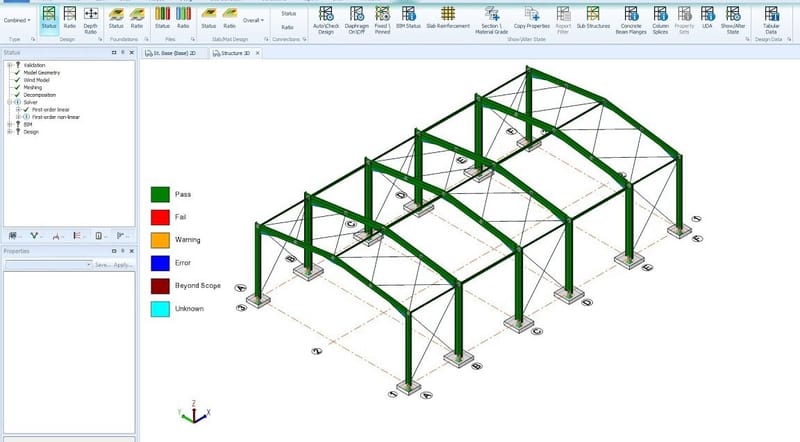Click the Connections Status button
The image size is (800, 442).
288,14
